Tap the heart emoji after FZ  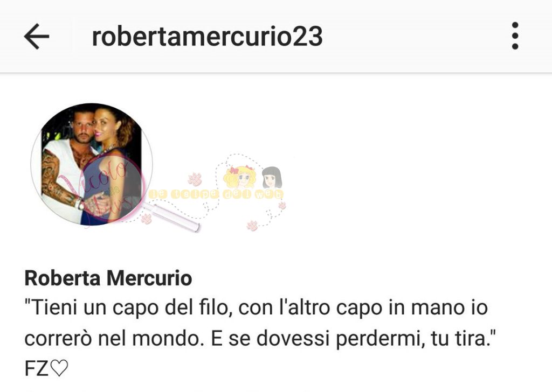(59, 368)
